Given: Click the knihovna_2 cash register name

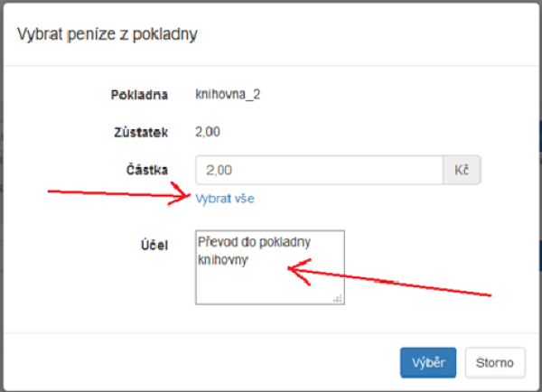Looking at the screenshot, I should [228, 94].
